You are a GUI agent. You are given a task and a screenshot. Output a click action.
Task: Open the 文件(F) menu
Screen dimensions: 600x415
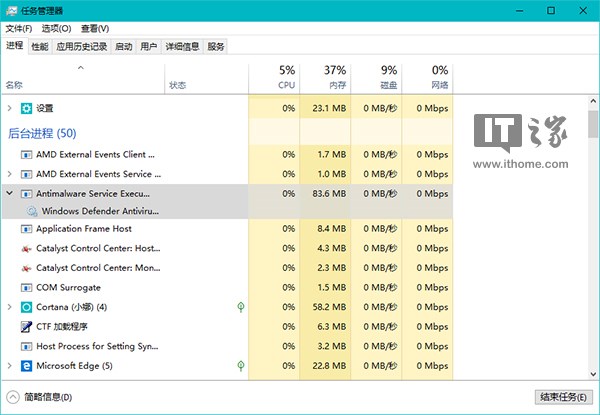(x=19, y=29)
